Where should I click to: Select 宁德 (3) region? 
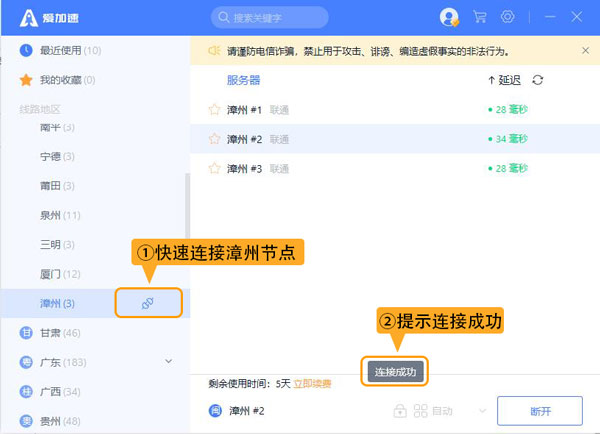point(57,157)
